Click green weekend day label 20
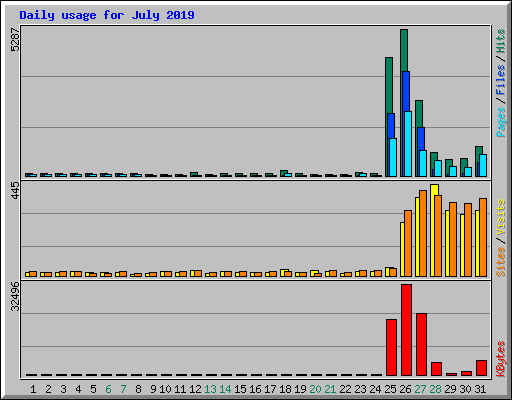 pyautogui.click(x=315, y=389)
